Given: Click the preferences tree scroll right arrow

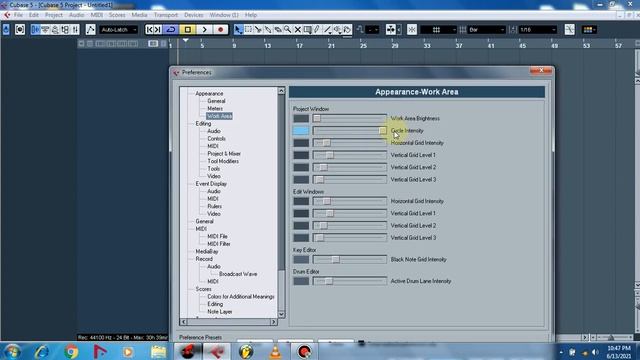Looking at the screenshot, I should coord(273,322).
